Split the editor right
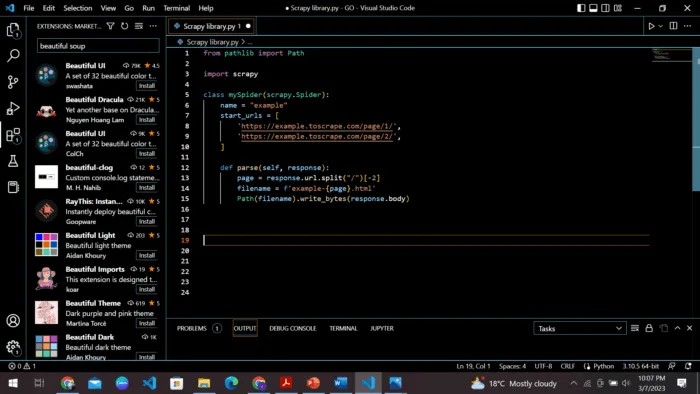Image resolution: width=700 pixels, height=394 pixels. (673, 26)
